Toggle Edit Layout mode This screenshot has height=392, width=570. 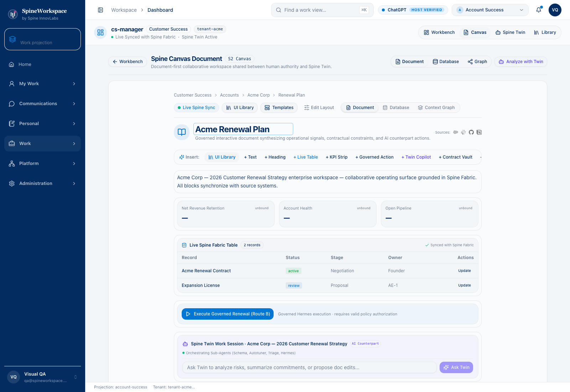click(319, 108)
